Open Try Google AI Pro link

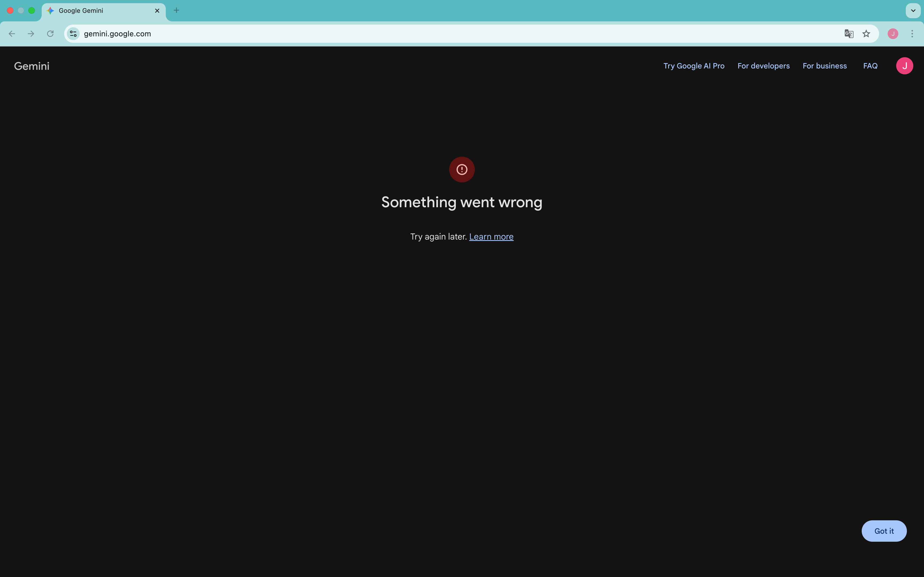(694, 66)
